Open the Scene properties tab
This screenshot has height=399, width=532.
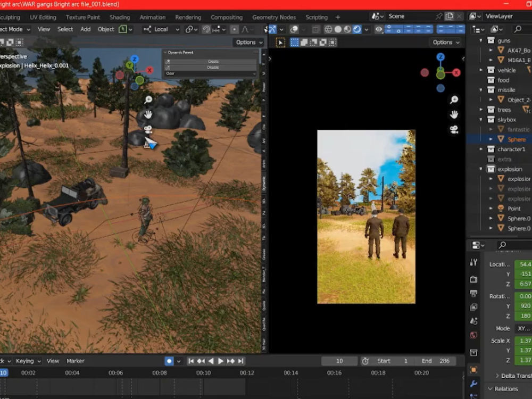[473, 321]
